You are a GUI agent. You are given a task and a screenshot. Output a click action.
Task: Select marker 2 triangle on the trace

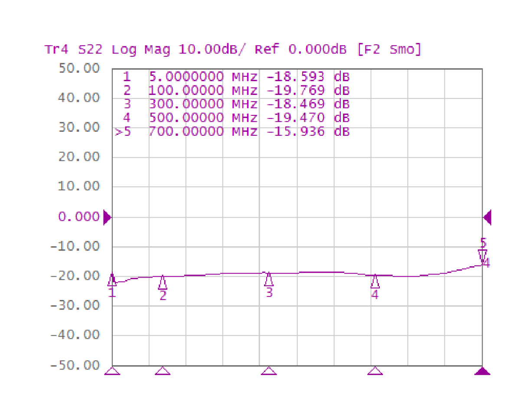click(x=163, y=282)
